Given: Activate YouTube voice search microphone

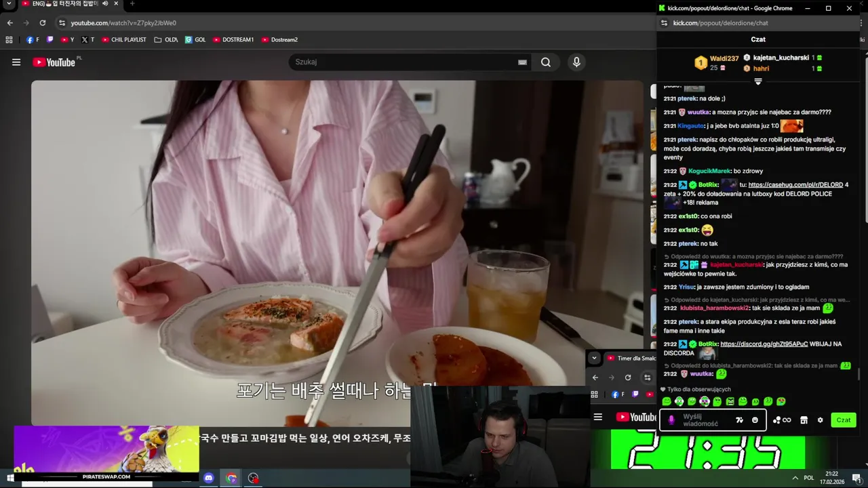Looking at the screenshot, I should 576,62.
